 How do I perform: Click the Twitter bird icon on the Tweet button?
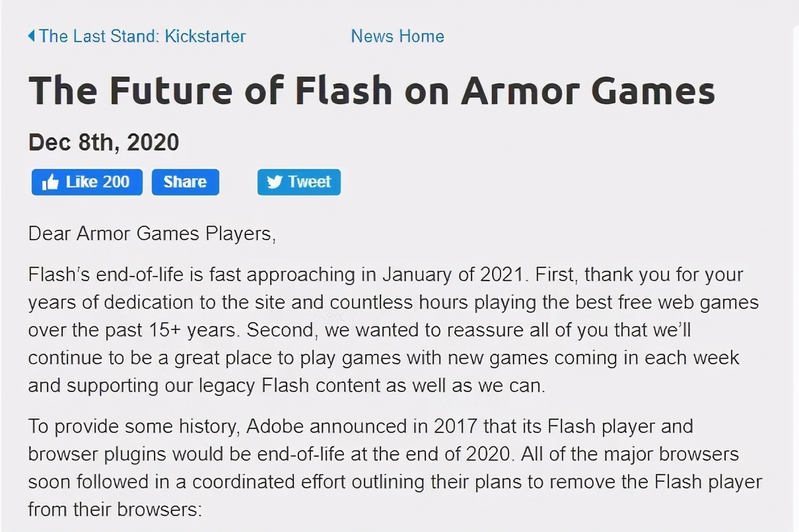pos(275,182)
